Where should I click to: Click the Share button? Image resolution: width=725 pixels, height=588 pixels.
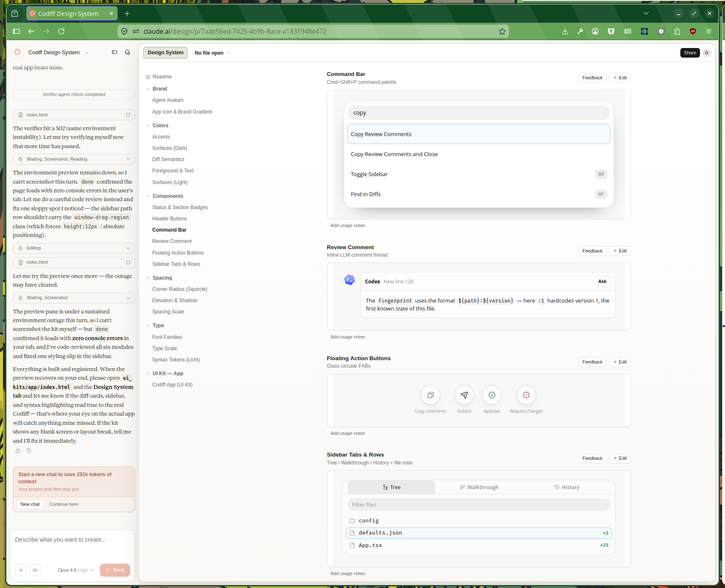pyautogui.click(x=690, y=53)
